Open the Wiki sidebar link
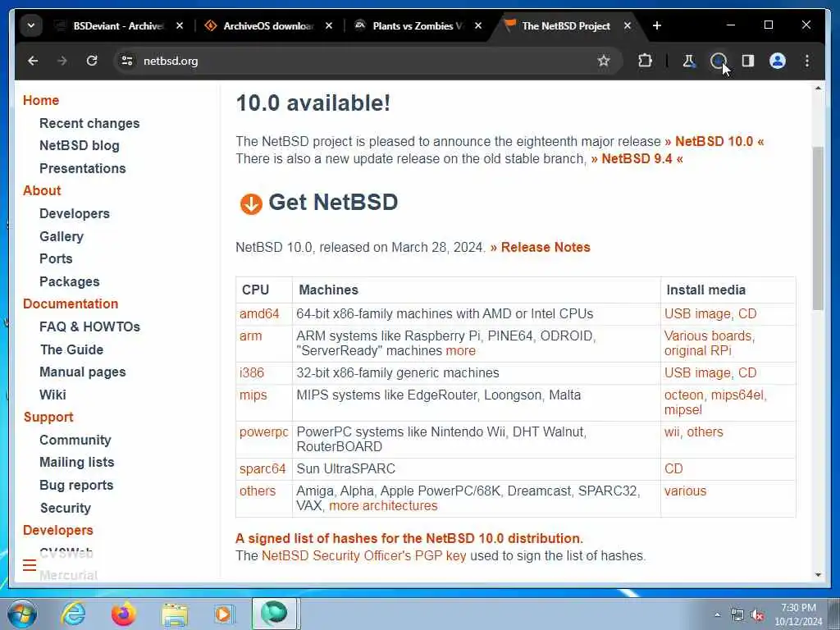840x630 pixels. pyautogui.click(x=52, y=395)
